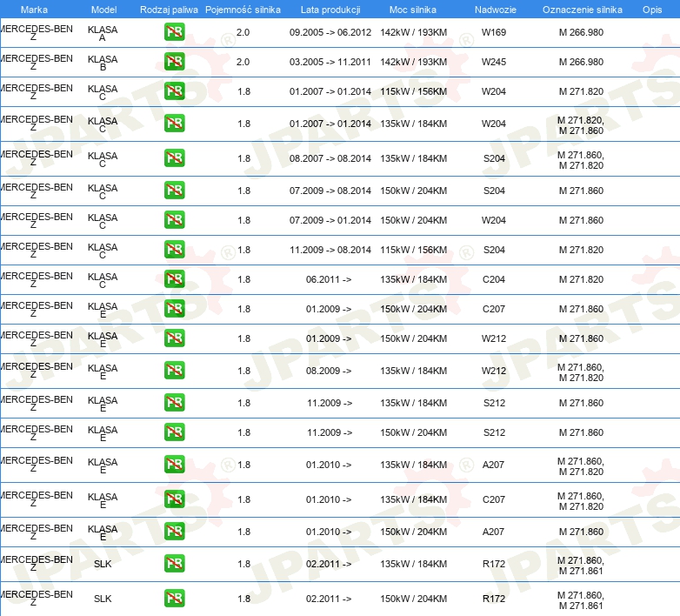Click the Opis column header

[x=651, y=10]
